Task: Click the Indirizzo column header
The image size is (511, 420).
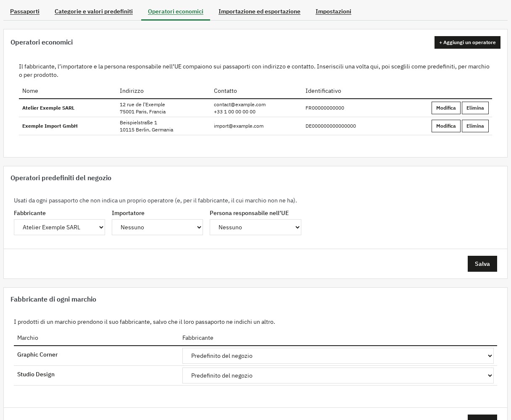Action: point(132,91)
